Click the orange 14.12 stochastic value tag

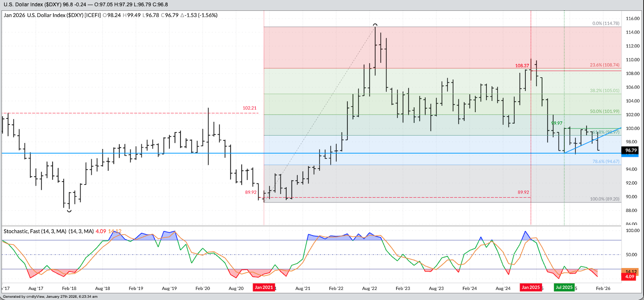point(630,272)
